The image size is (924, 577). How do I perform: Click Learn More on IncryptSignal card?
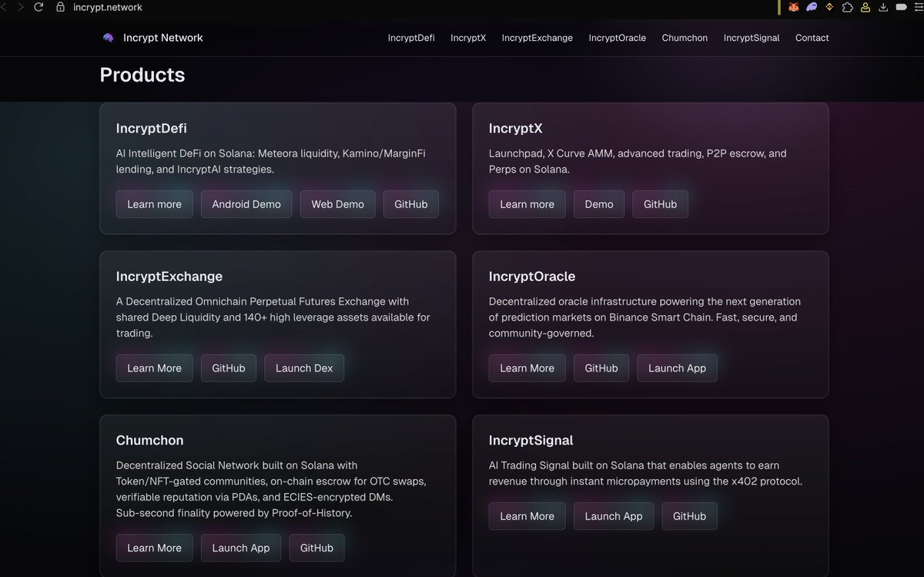[527, 516]
